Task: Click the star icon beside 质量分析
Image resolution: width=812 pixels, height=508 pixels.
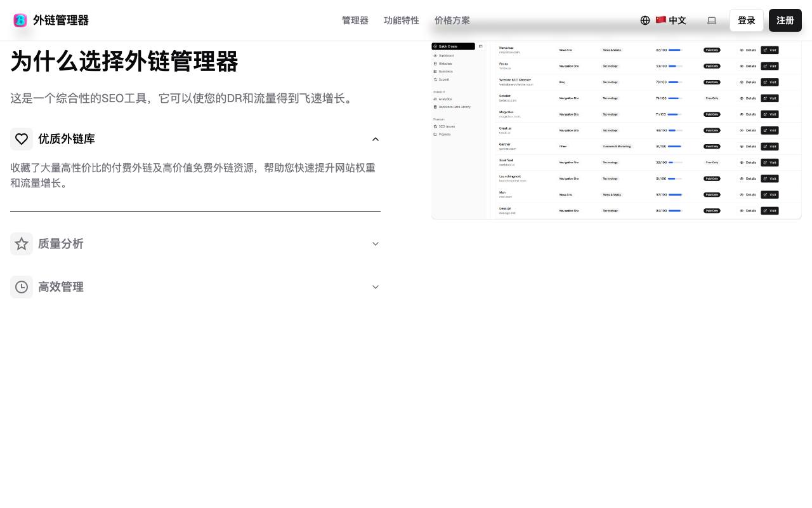Action: click(22, 244)
